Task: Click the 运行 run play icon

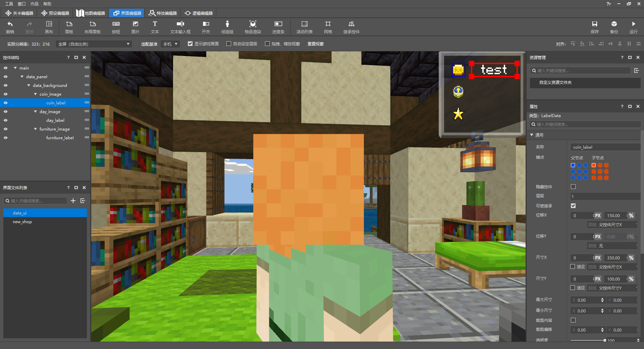Action: [x=633, y=24]
